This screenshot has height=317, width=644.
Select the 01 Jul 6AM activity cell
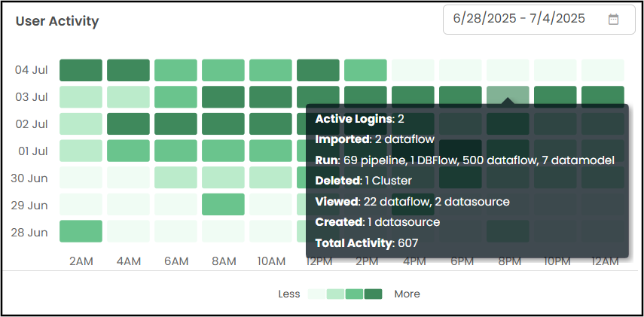click(x=175, y=151)
